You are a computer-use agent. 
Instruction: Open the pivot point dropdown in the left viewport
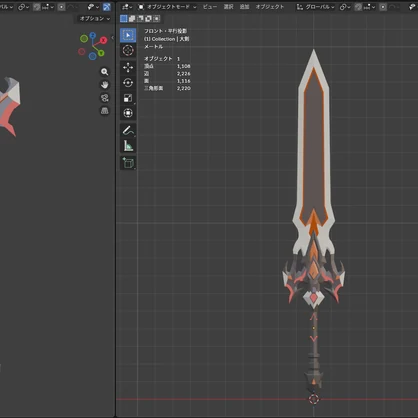pyautogui.click(x=23, y=7)
